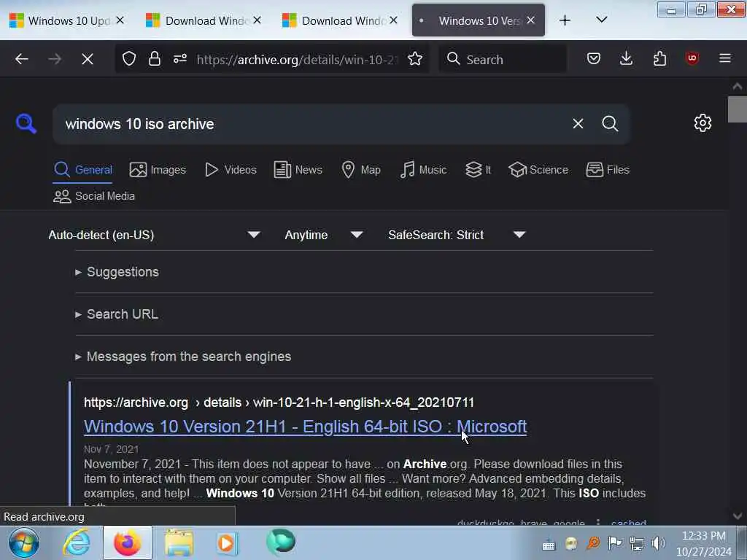
Task: Expand Messages from the search engines
Action: pos(183,357)
